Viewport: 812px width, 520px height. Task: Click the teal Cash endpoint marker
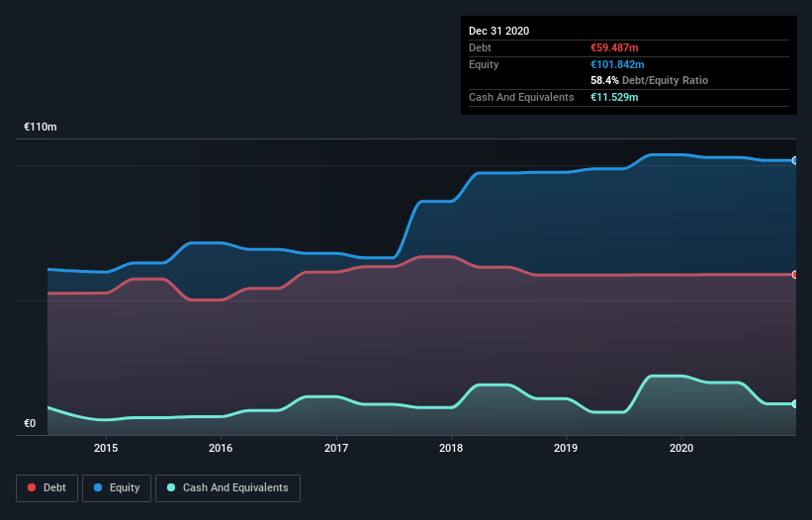pos(795,404)
